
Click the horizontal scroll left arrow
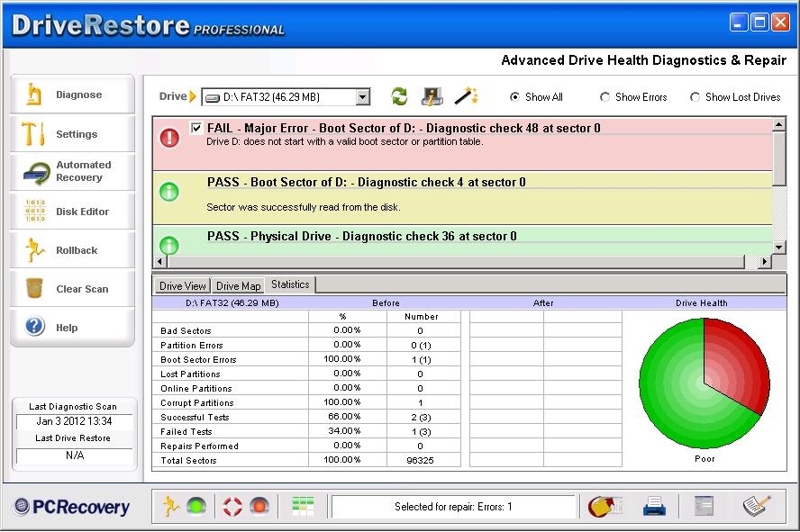tap(159, 261)
